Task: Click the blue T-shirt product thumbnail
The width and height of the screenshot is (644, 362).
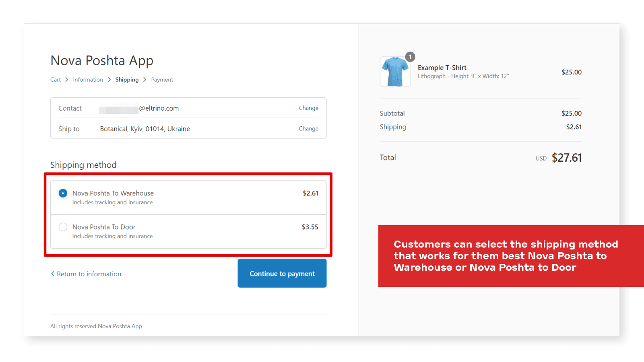Action: (x=395, y=72)
